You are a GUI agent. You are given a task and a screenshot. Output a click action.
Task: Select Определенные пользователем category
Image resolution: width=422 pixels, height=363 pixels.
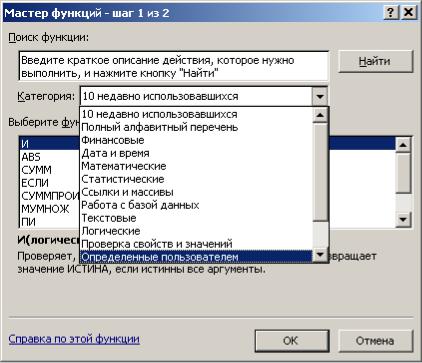(x=196, y=257)
